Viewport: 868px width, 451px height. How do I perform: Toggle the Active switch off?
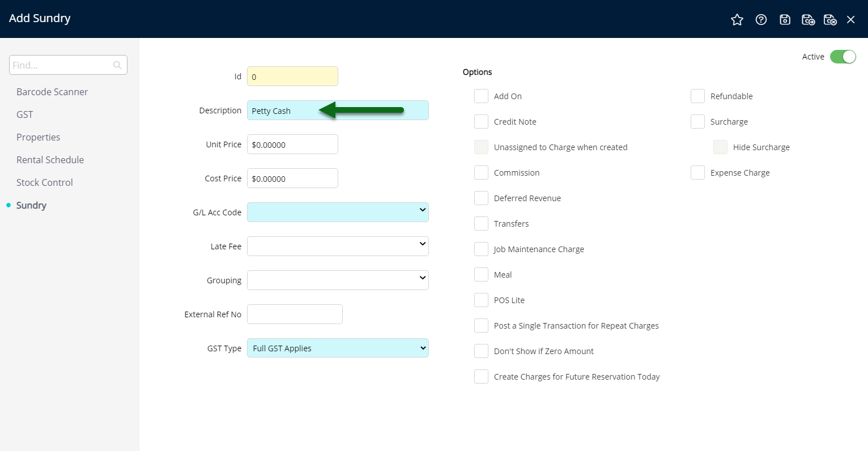tap(843, 57)
